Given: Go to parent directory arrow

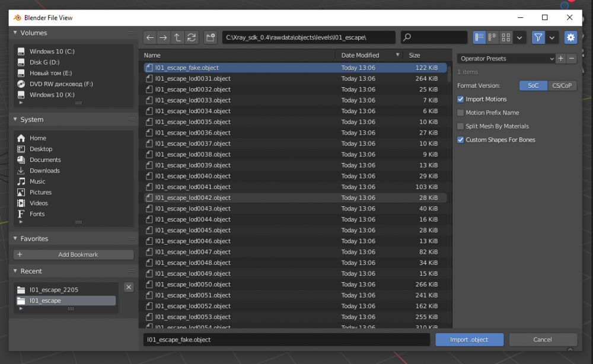Looking at the screenshot, I should coord(177,37).
